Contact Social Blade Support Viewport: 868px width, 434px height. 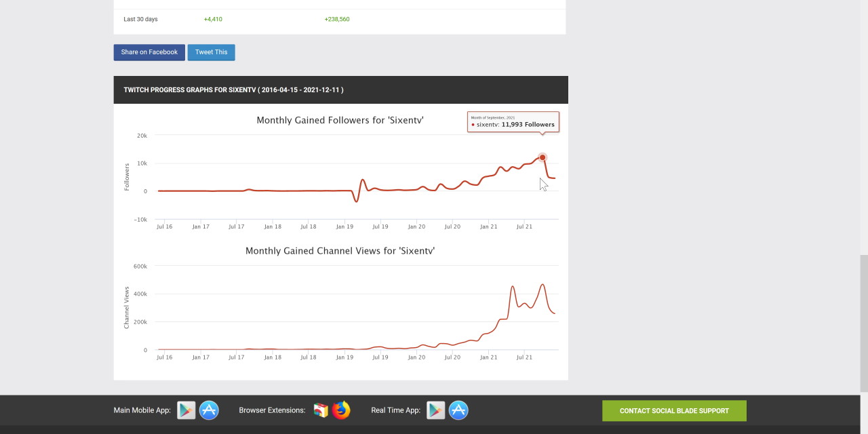(x=674, y=411)
